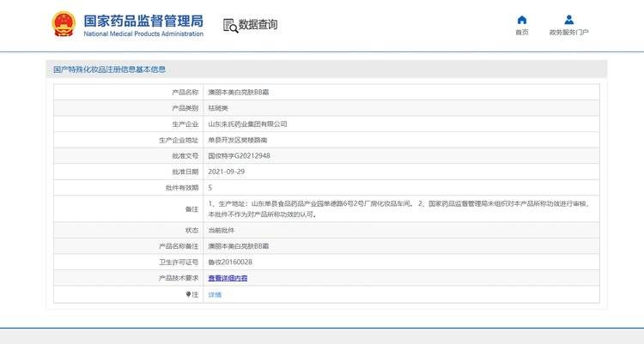Click National Medical Products Administration subtitle
Screen dimensions: 644x344
pos(143,33)
